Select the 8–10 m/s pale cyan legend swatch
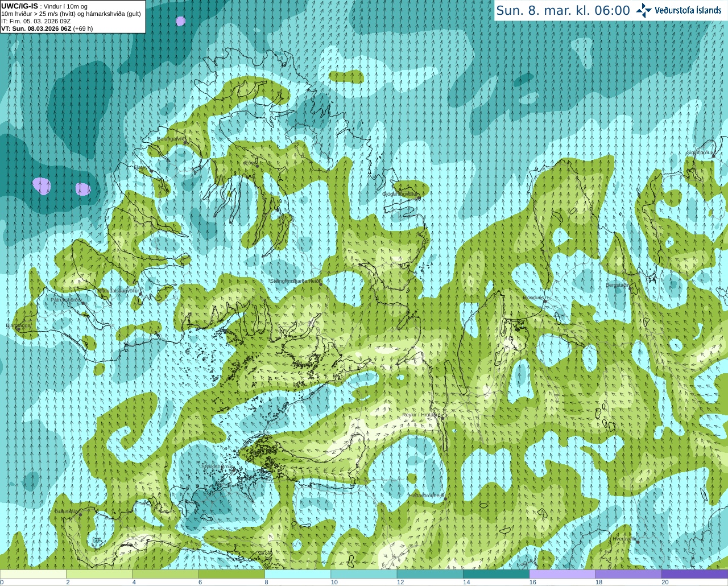The width and height of the screenshot is (728, 586). [x=297, y=574]
